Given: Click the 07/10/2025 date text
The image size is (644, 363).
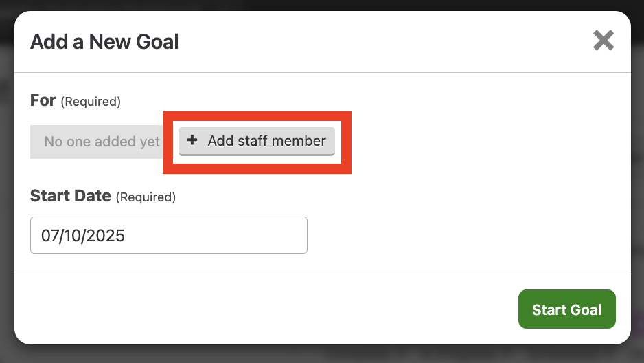Looking at the screenshot, I should point(83,236).
